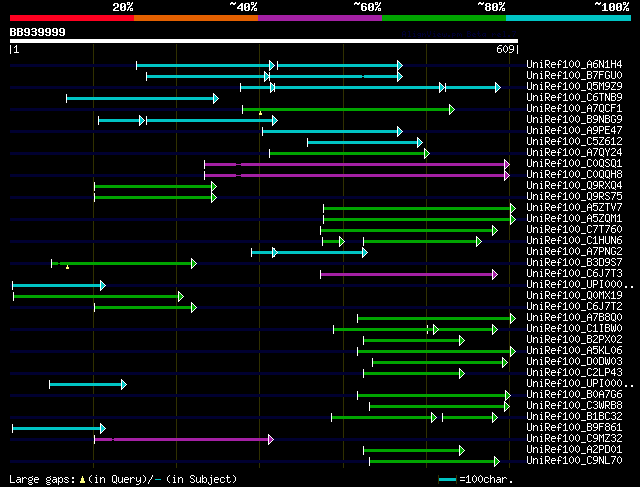Viewport: 640px width, 487px height.
Task: Select the UniRef100_C6J7T3 label
Action: click(574, 274)
